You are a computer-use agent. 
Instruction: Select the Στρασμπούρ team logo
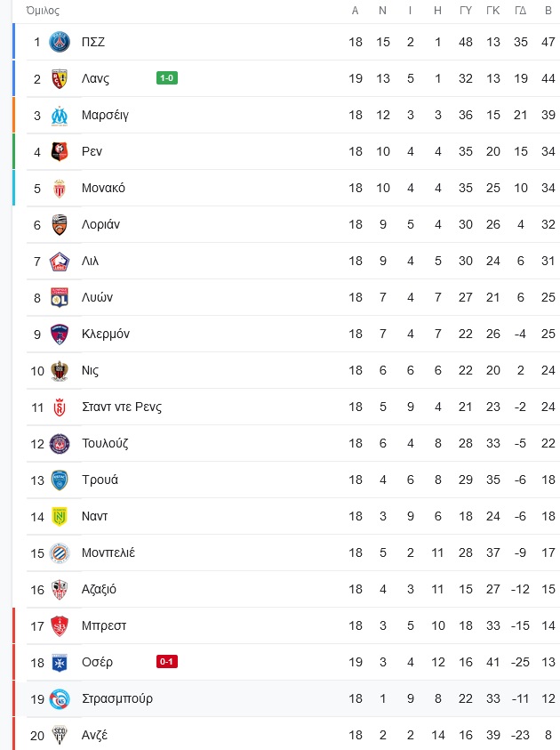click(x=60, y=698)
